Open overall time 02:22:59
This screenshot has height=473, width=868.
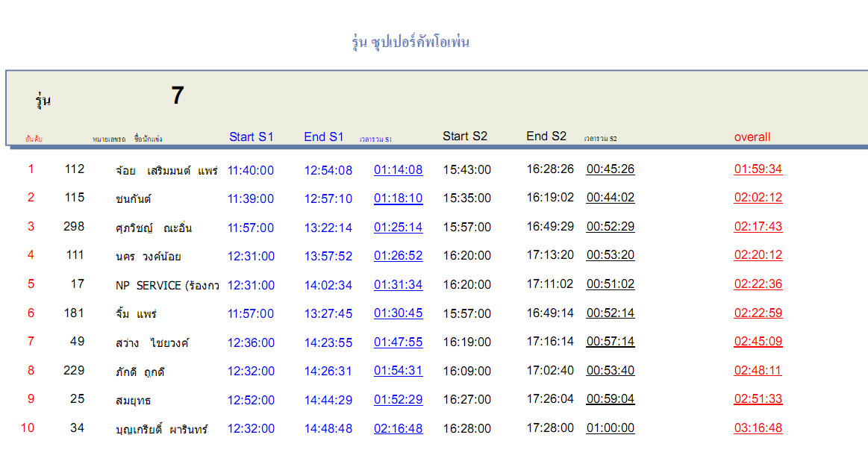point(758,313)
